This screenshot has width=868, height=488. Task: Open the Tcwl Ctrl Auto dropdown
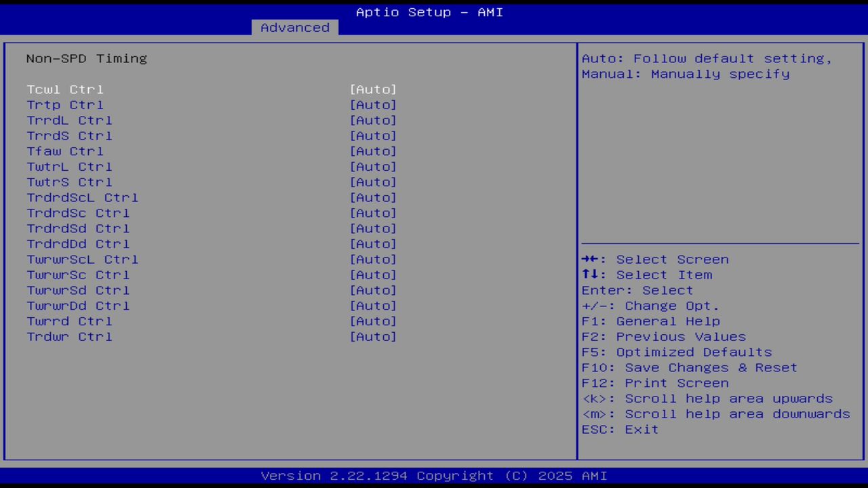[x=373, y=89]
